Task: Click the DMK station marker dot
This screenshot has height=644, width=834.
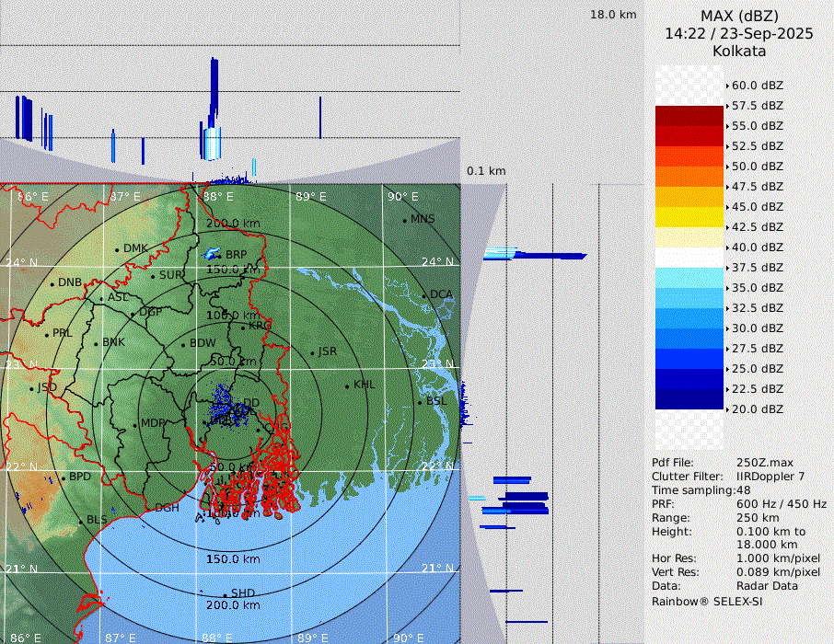Action: pos(117,249)
